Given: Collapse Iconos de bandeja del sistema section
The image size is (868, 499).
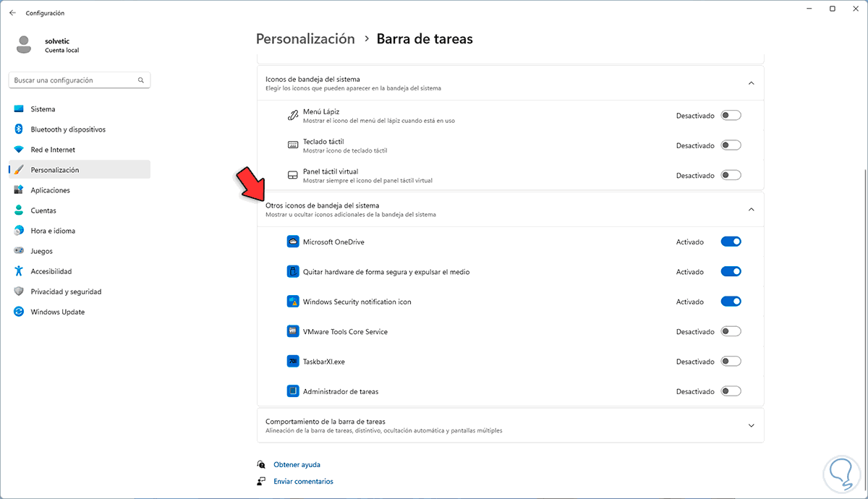Looking at the screenshot, I should [751, 83].
